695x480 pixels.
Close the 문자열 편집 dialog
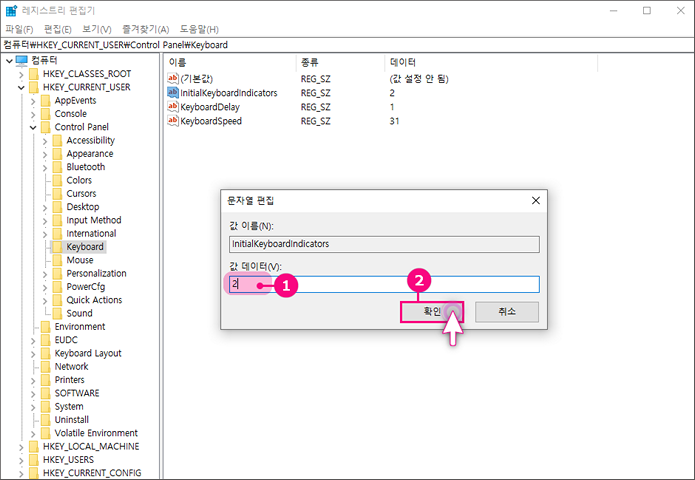click(x=535, y=200)
